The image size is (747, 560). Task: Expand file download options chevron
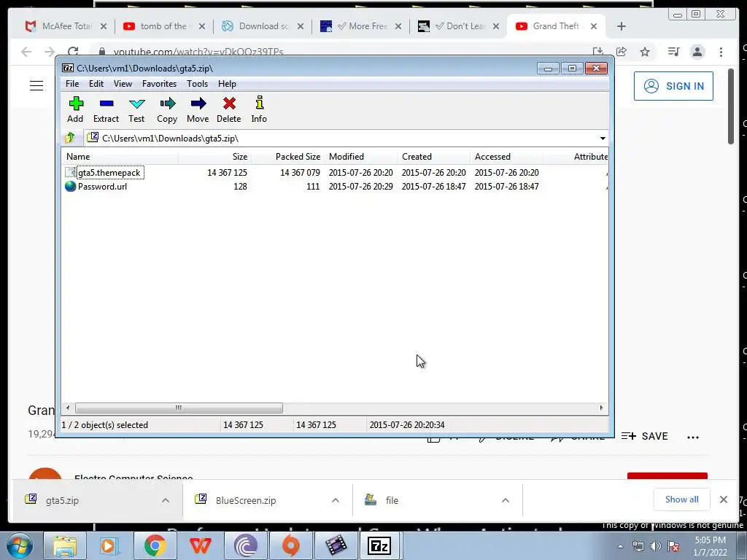[x=506, y=500]
